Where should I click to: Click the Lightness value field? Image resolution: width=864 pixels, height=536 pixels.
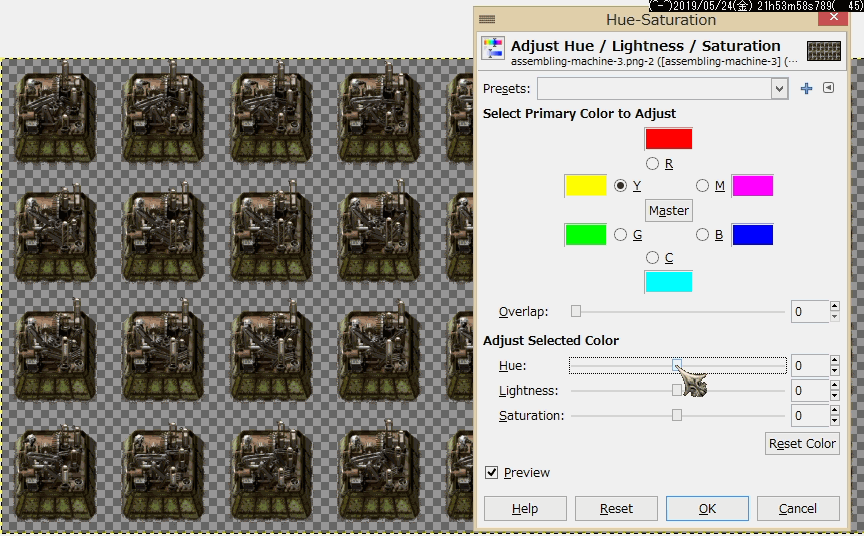click(x=810, y=391)
